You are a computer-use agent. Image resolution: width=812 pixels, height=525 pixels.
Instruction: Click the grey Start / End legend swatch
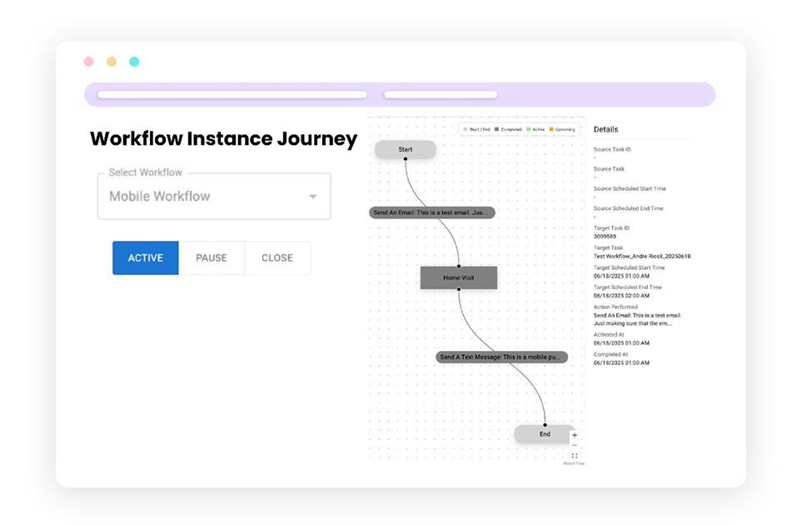(465, 129)
